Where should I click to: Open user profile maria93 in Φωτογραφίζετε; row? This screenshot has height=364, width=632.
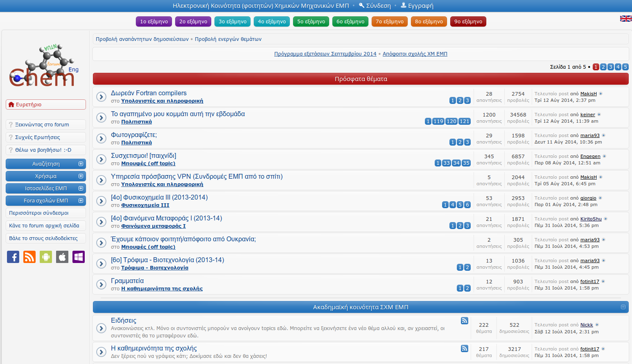[x=590, y=135]
